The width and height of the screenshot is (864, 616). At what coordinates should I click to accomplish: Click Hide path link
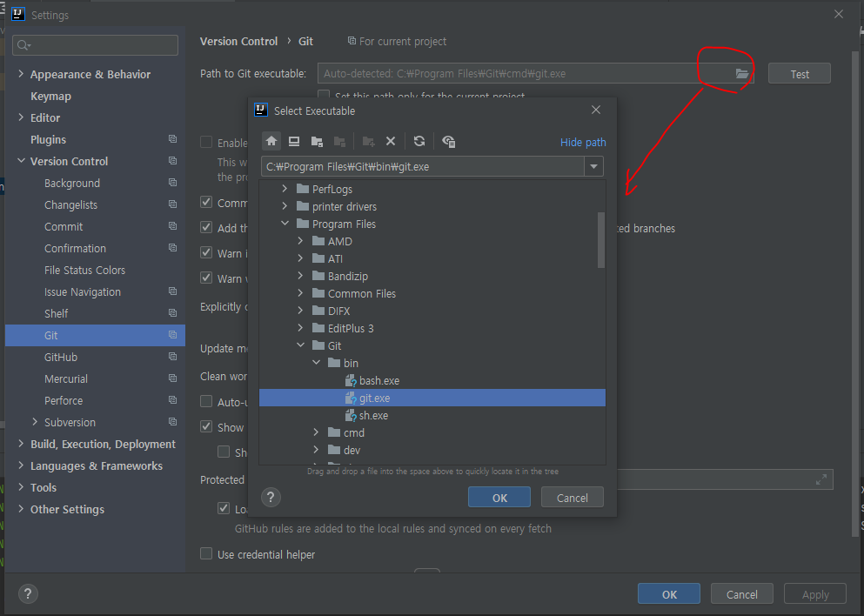pos(583,142)
